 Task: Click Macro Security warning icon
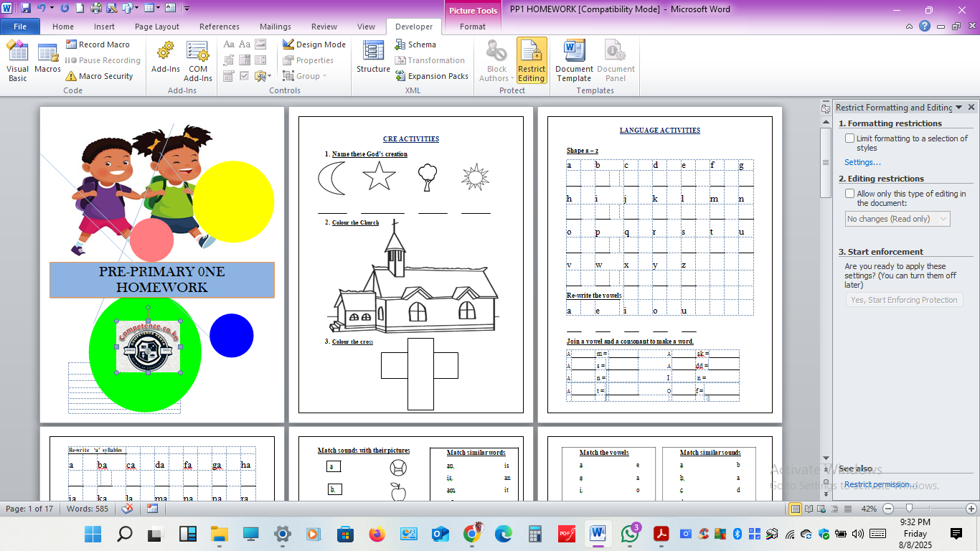point(71,76)
